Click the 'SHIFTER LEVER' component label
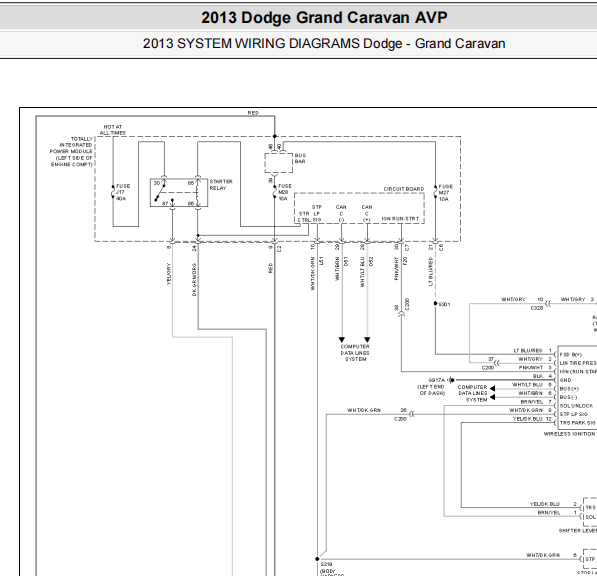Image resolution: width=597 pixels, height=576 pixels. tap(578, 530)
